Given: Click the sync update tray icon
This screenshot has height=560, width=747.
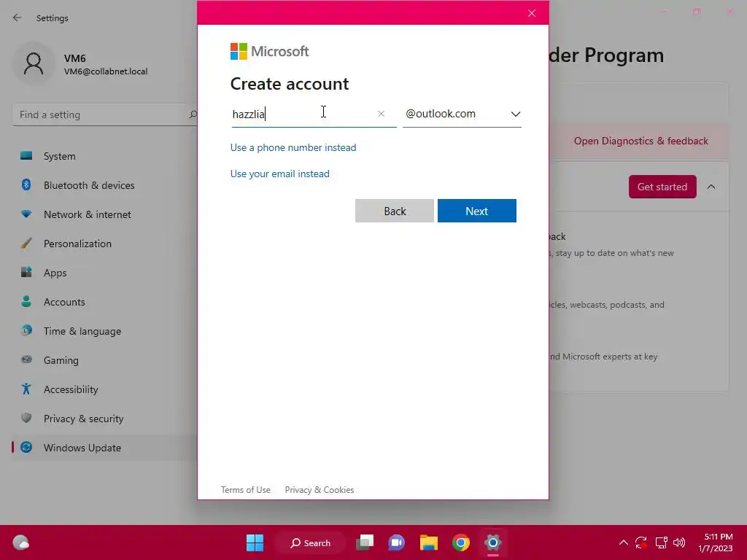Looking at the screenshot, I should [641, 542].
